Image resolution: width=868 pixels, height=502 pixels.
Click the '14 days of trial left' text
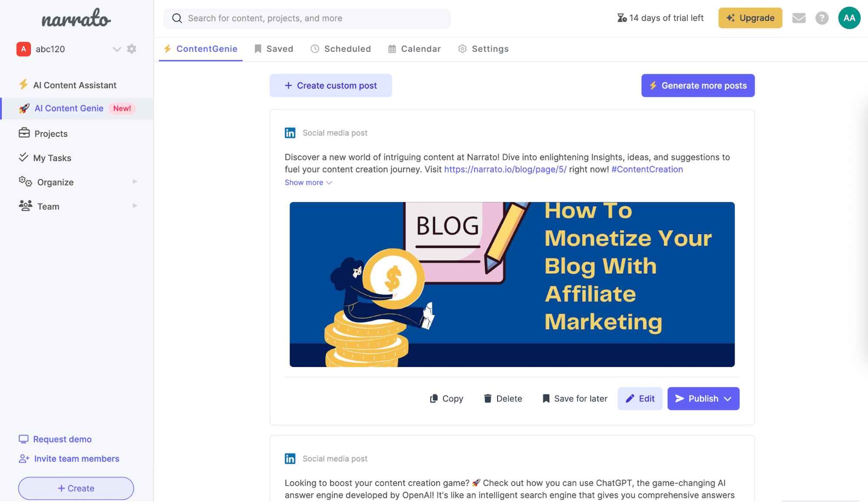666,18
